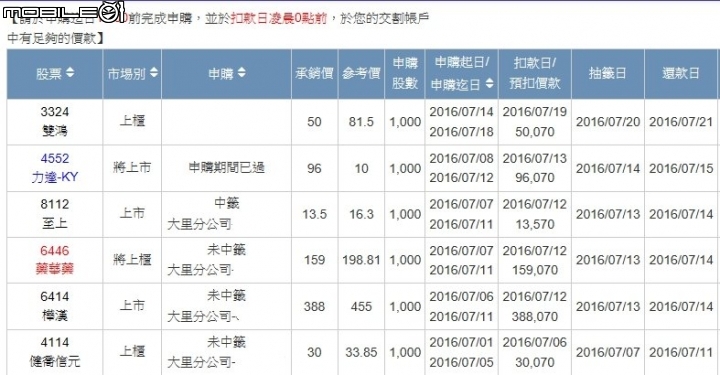Click underwriting price 30 for 健喬信元
The width and height of the screenshot is (720, 375).
[x=315, y=353]
